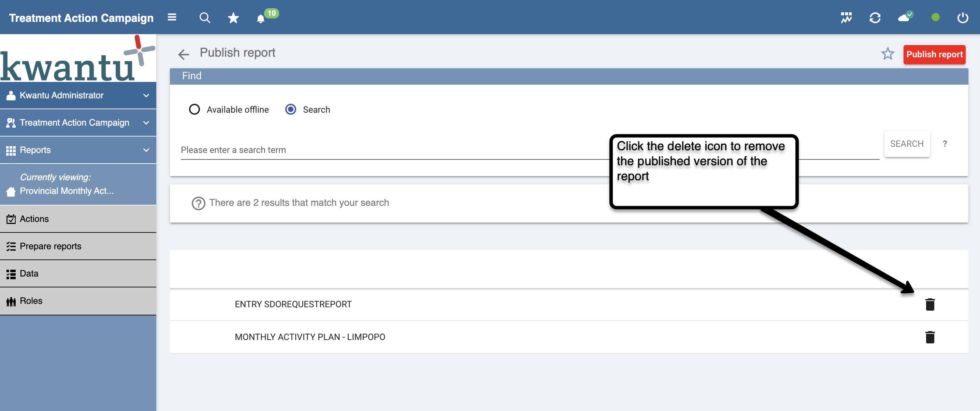Open the hamburger menu icon
The height and width of the screenshot is (411, 980).
click(172, 17)
